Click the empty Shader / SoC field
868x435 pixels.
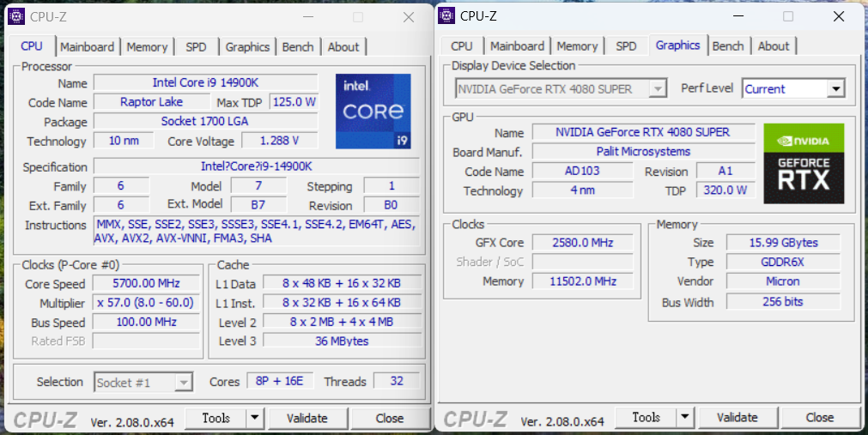582,261
